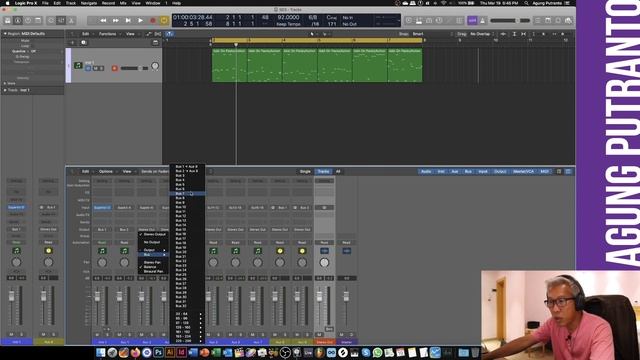
Task: Toggle record enable on Inst 1 track header
Action: [x=115, y=68]
